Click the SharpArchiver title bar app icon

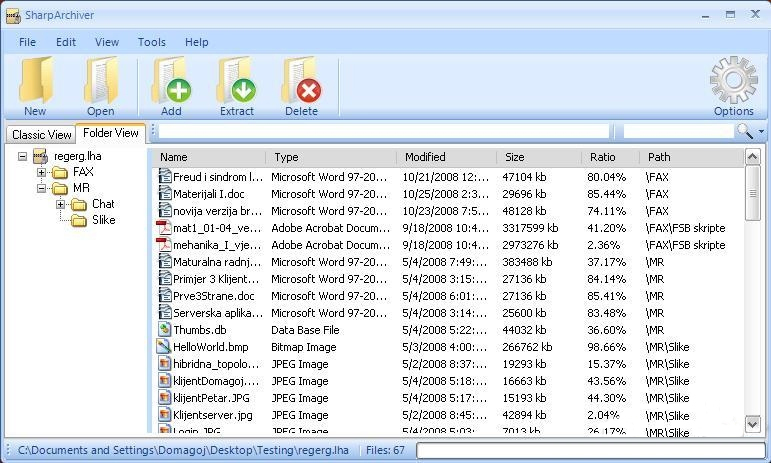tap(13, 16)
